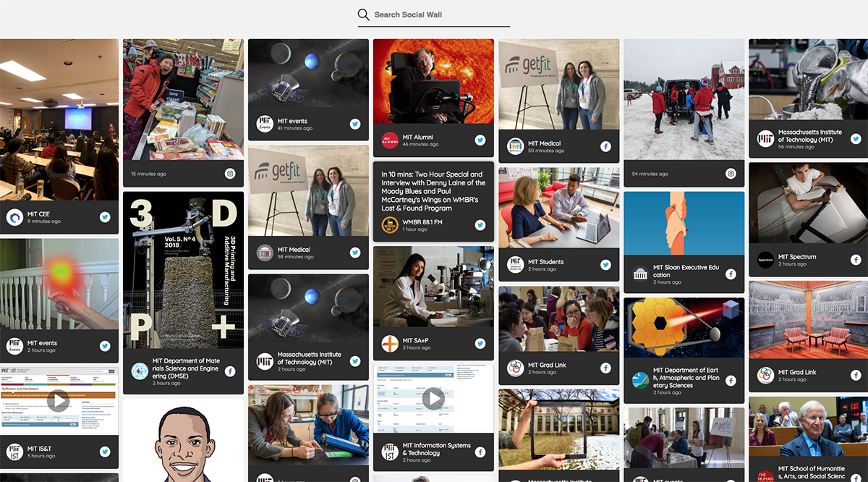Play the MIT IS&T video

click(x=59, y=399)
